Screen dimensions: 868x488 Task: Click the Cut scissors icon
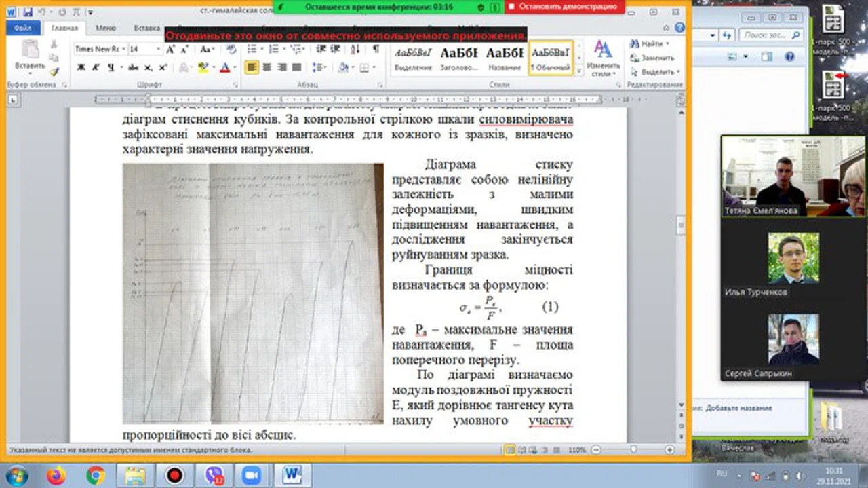54,44
